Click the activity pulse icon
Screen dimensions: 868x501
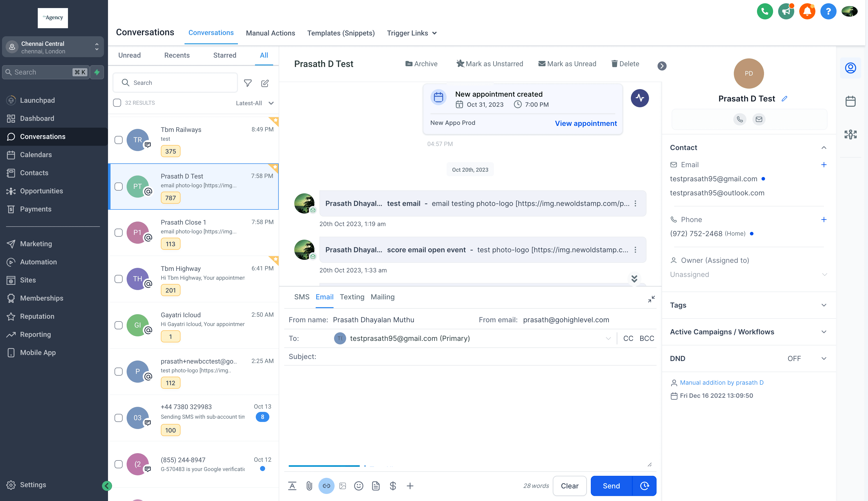[640, 98]
